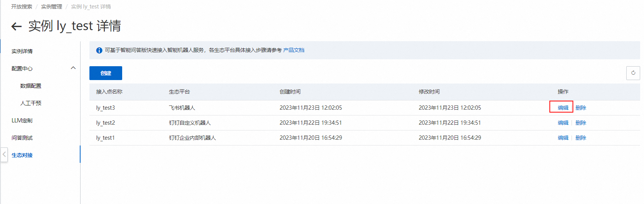Click the 接入点名称 column header
Viewport: 644px width, 204px height.
pyautogui.click(x=109, y=92)
